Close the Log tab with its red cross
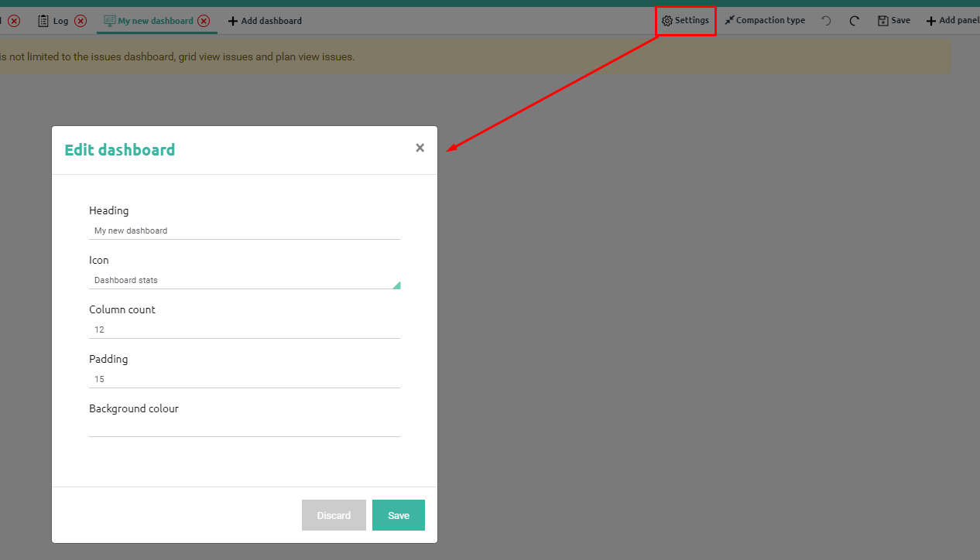The width and height of the screenshot is (980, 560). coord(81,21)
